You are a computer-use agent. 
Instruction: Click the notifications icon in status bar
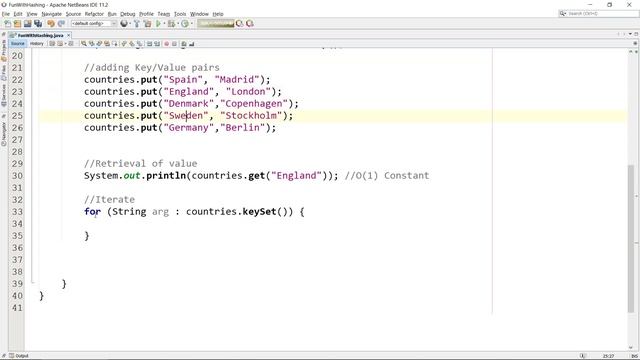click(583, 356)
